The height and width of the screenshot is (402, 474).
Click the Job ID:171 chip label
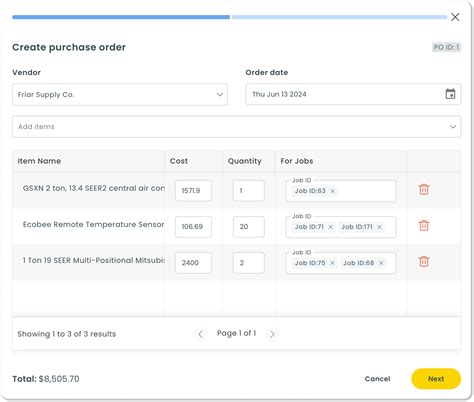click(x=357, y=227)
